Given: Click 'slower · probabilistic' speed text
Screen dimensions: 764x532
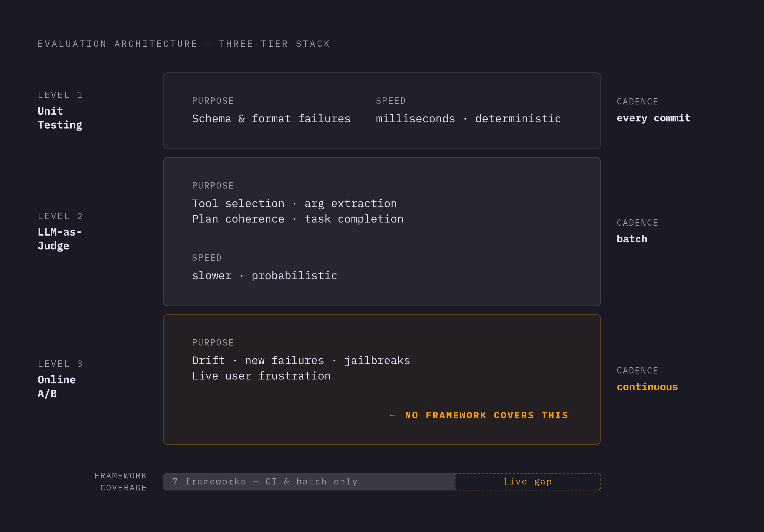Looking at the screenshot, I should click(x=265, y=276).
